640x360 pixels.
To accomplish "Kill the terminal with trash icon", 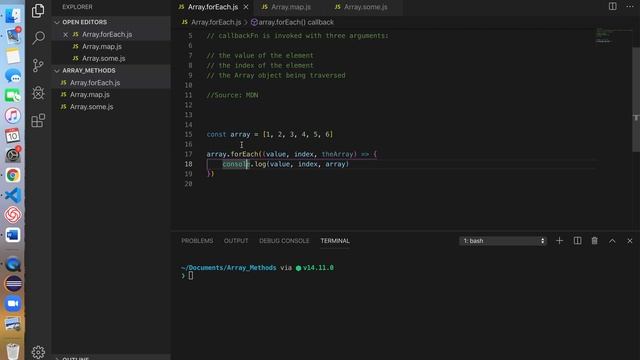I will [595, 241].
